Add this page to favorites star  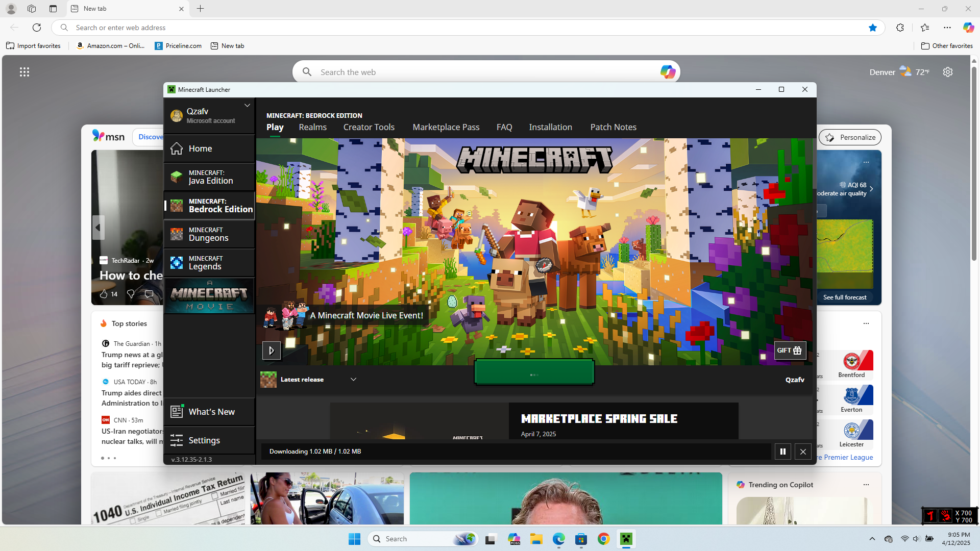point(873,28)
